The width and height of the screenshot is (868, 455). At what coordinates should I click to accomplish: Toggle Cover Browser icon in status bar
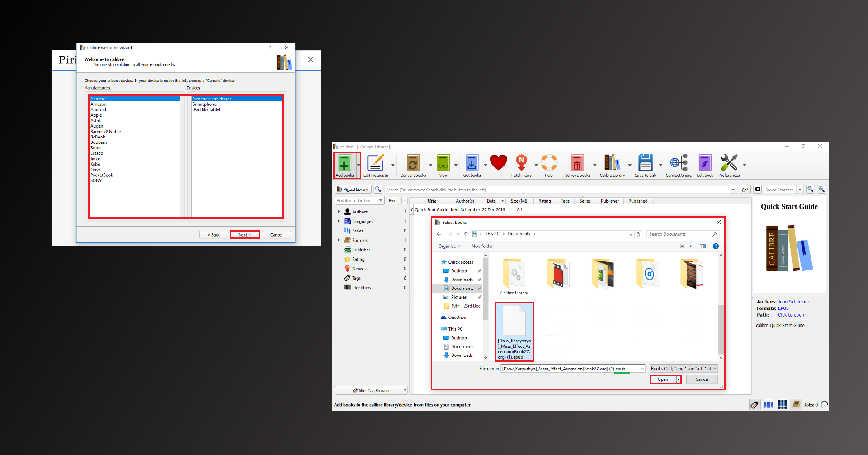(x=769, y=405)
